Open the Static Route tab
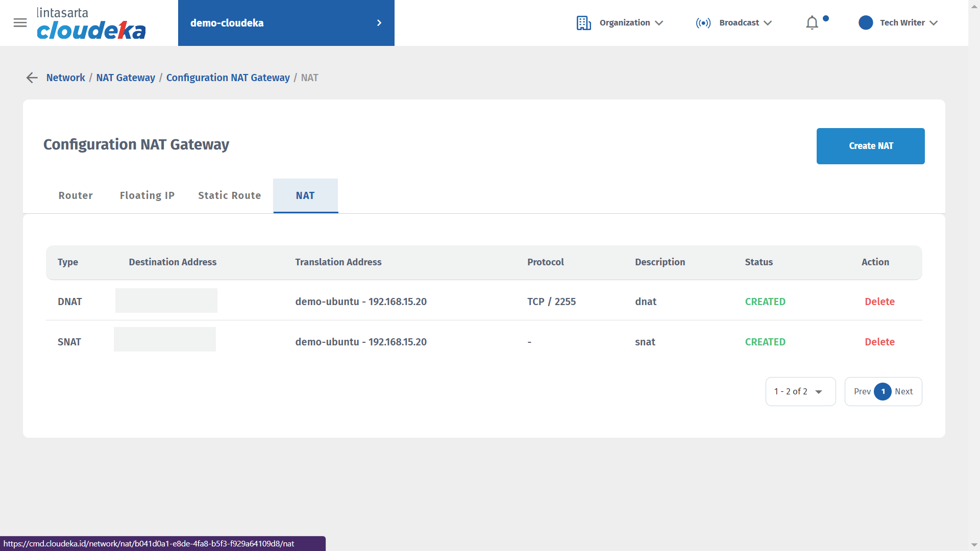Image resolution: width=980 pixels, height=551 pixels. coord(229,195)
